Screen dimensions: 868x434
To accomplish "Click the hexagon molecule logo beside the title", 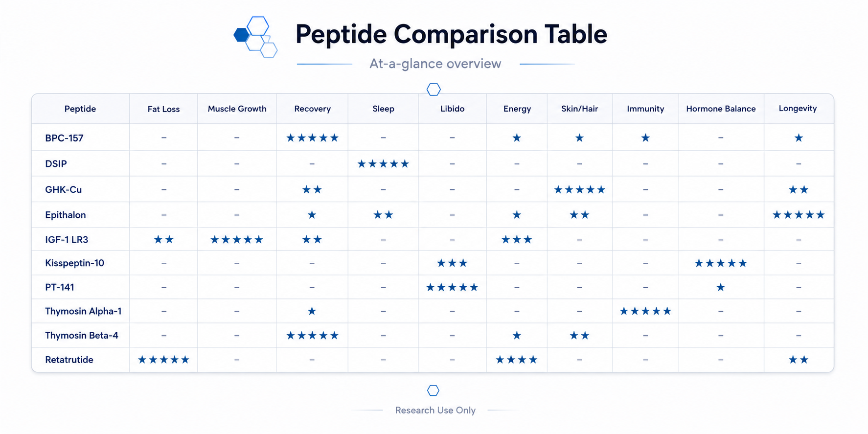I will [x=255, y=37].
